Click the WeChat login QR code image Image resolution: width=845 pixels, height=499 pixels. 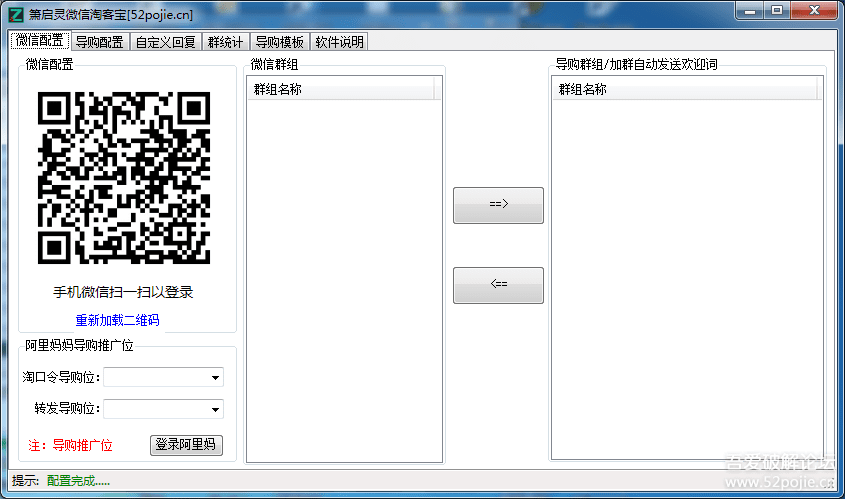pyautogui.click(x=123, y=178)
